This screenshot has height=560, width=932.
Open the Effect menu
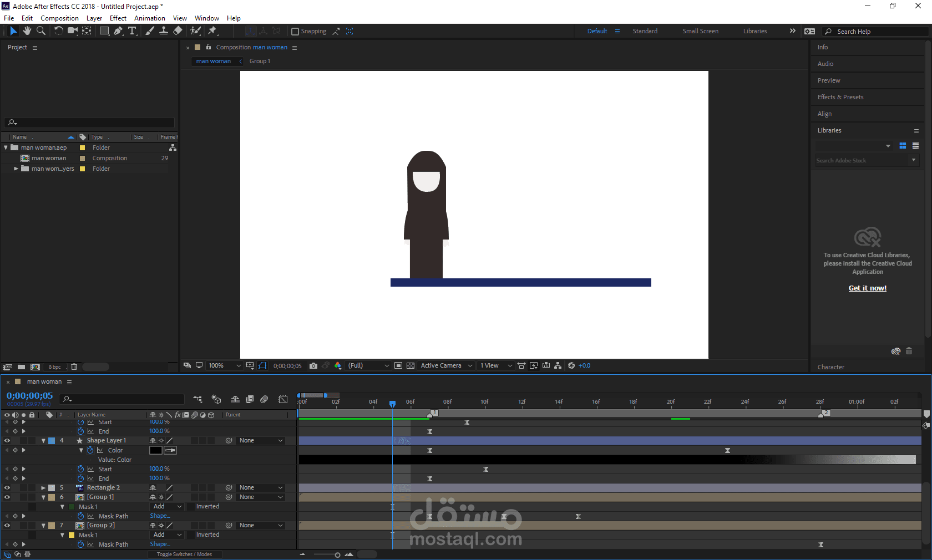(118, 18)
